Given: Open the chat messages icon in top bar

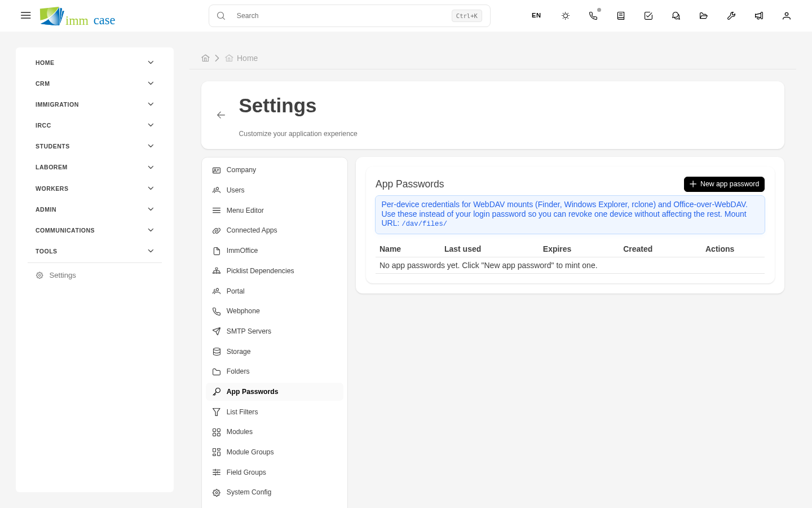Looking at the screenshot, I should tap(676, 16).
